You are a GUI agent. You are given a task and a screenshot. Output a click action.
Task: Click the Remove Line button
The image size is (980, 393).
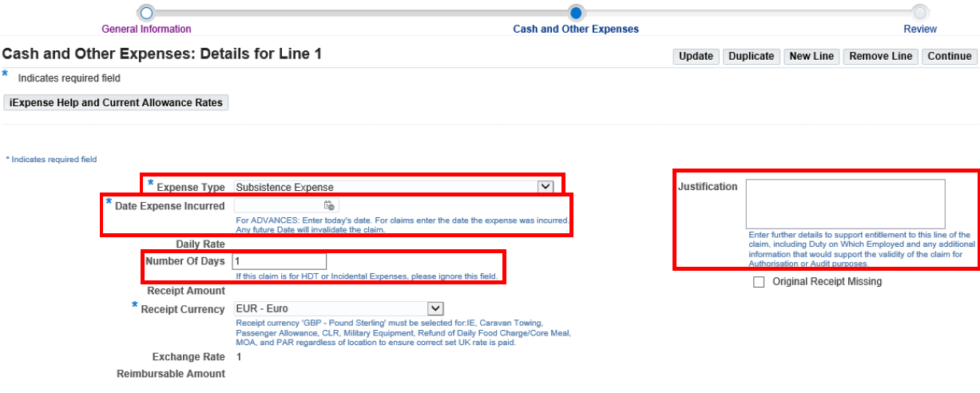(x=880, y=56)
